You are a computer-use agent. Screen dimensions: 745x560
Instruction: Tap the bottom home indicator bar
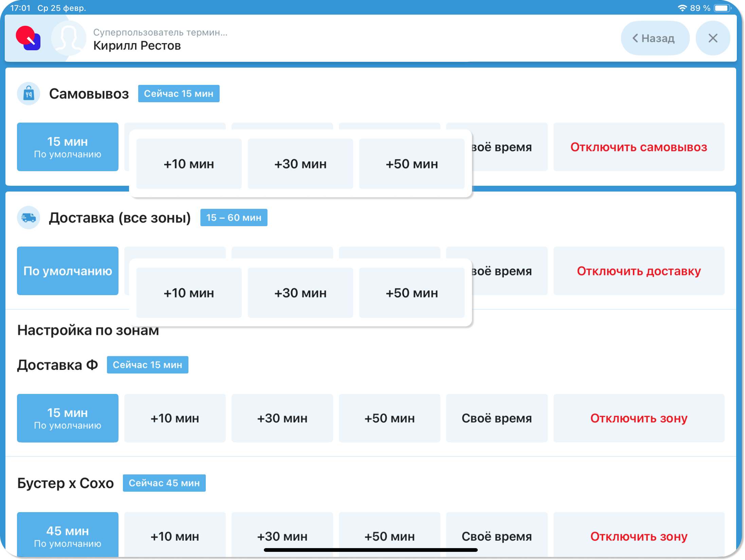click(x=370, y=550)
